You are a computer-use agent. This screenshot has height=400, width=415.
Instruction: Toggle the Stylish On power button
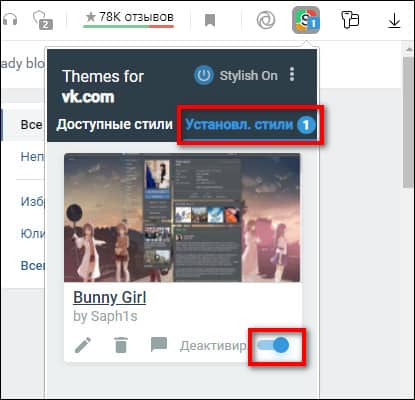point(204,75)
